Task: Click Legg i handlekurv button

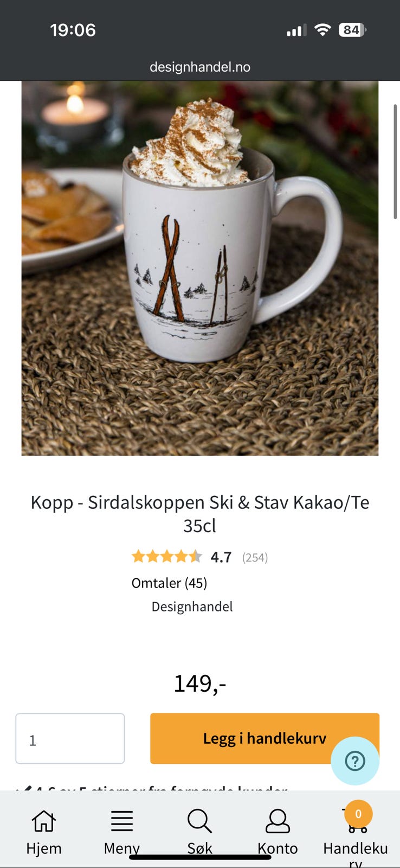Action: tap(264, 738)
